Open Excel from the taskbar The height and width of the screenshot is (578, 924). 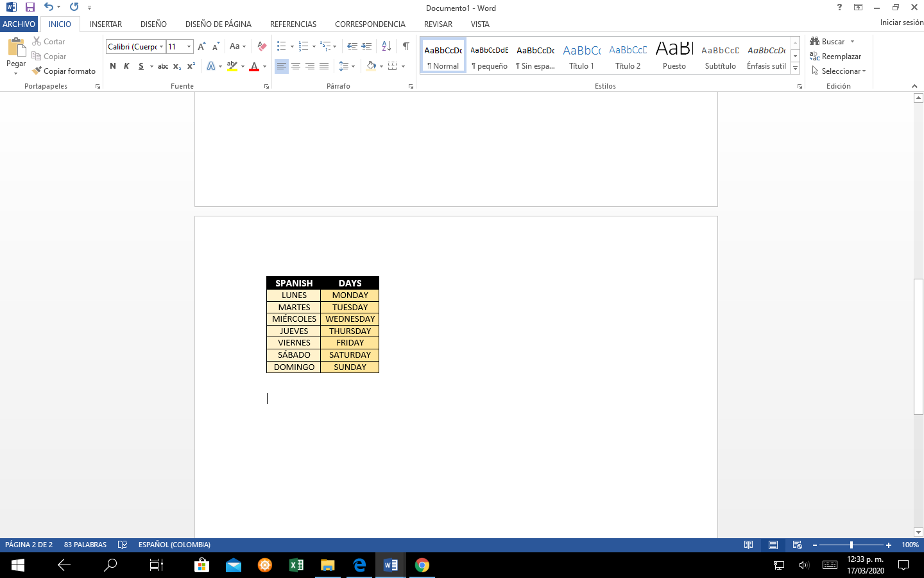296,565
